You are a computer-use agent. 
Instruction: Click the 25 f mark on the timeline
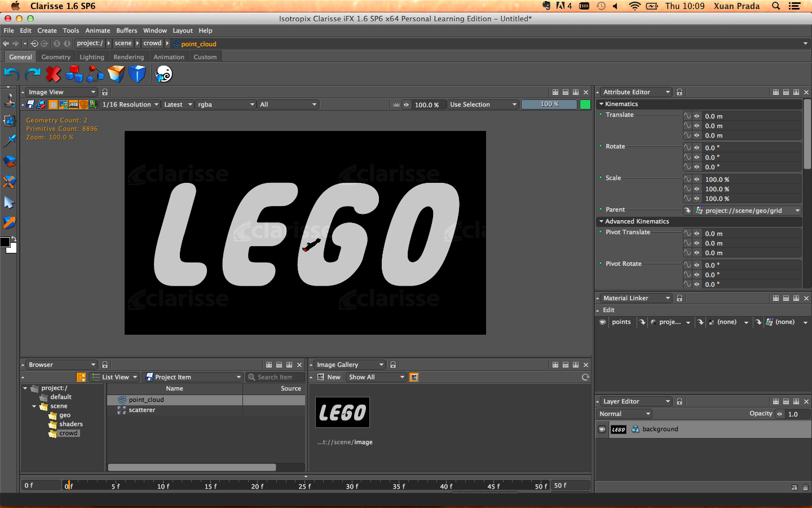[x=304, y=486]
